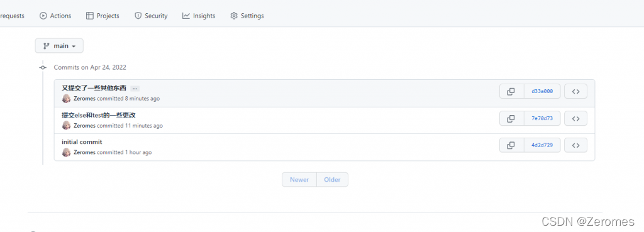Expand the main branch dropdown

[59, 45]
